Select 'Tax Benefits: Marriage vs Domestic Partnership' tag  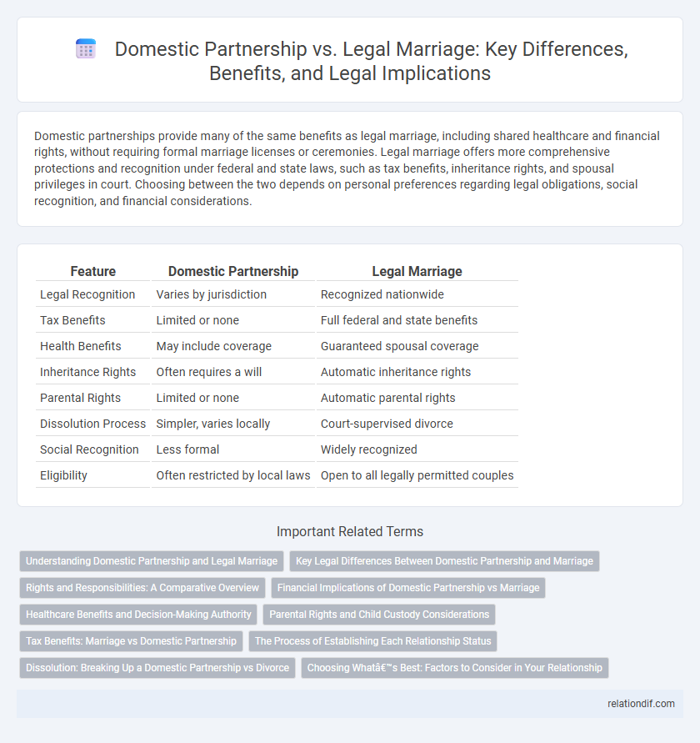pyautogui.click(x=131, y=640)
